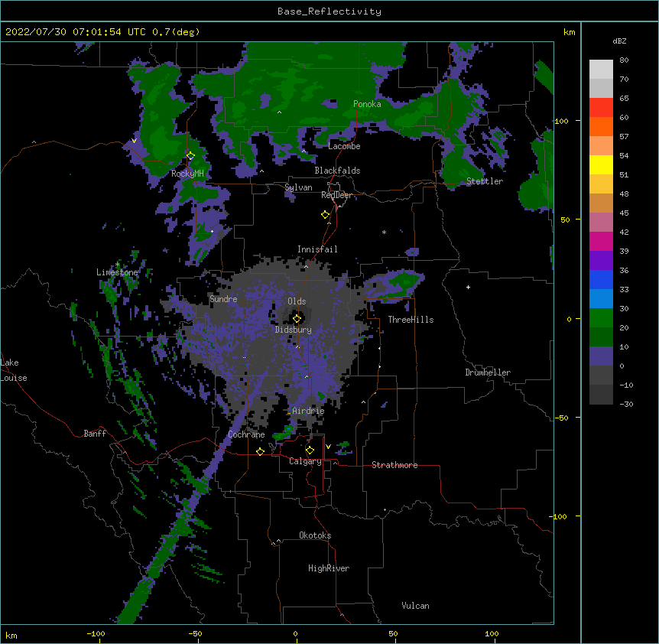Select the radar site diamond between Olds and Didsbury
Viewport: 659px width, 644px height.
pos(297,319)
